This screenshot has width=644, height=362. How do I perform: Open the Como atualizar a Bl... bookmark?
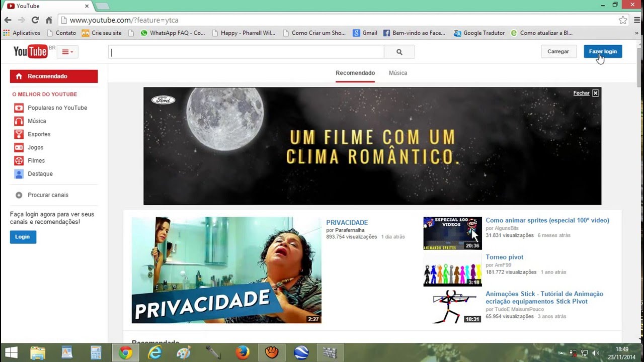coord(541,33)
